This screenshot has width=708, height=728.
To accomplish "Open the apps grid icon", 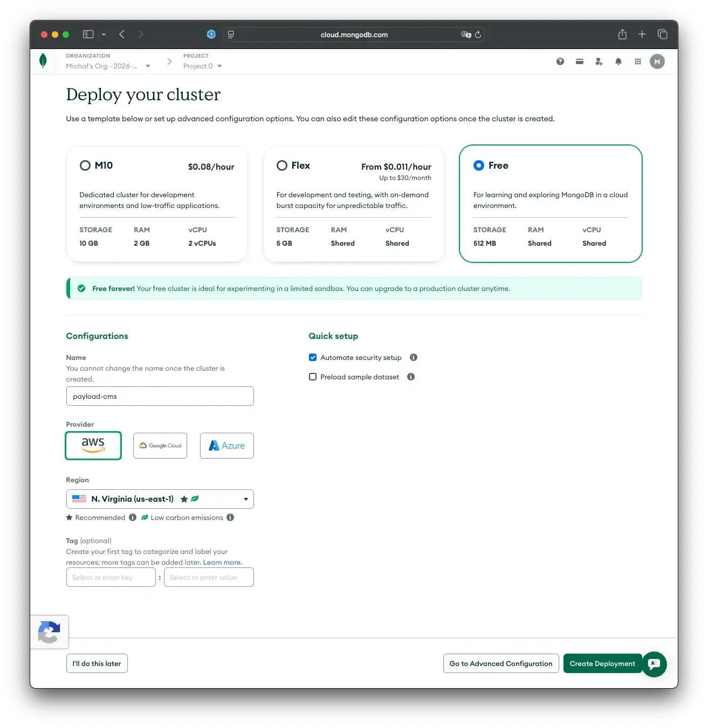I will point(638,61).
